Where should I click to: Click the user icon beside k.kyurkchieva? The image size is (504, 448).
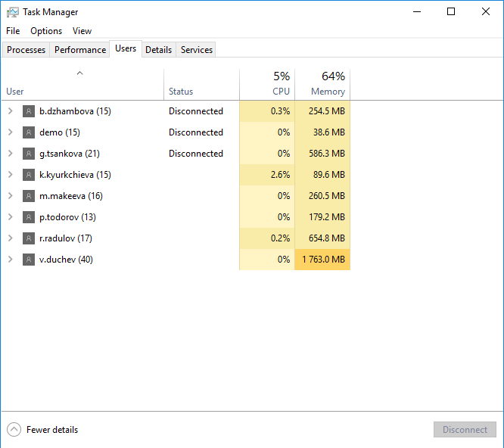point(29,175)
